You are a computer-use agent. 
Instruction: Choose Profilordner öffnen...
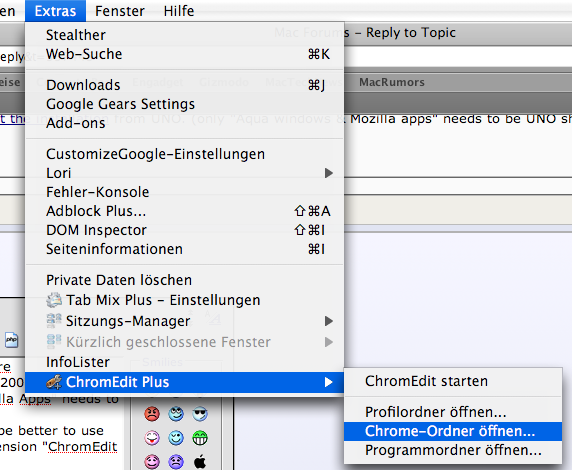coord(453,412)
